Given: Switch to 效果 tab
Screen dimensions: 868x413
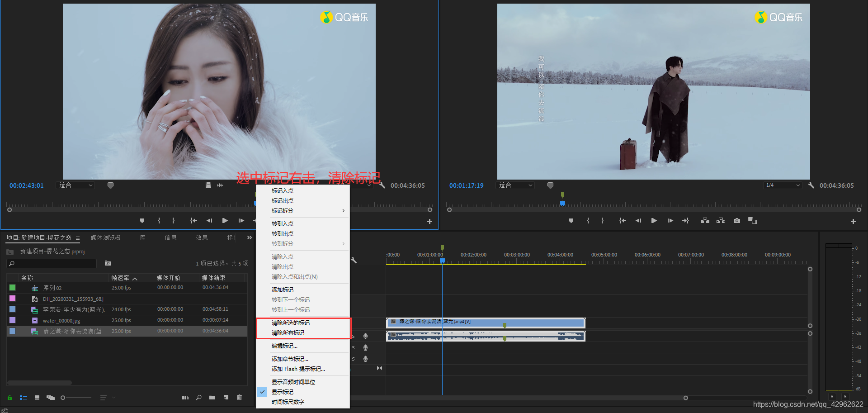Looking at the screenshot, I should point(202,237).
